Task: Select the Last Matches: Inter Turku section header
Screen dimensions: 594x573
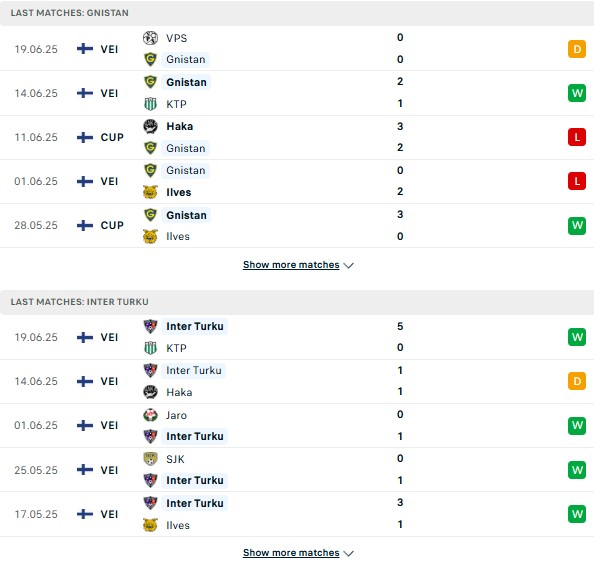Action: [x=297, y=302]
